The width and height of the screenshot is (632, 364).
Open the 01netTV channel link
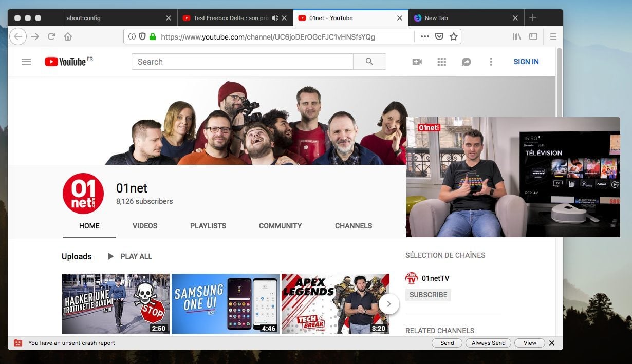436,278
